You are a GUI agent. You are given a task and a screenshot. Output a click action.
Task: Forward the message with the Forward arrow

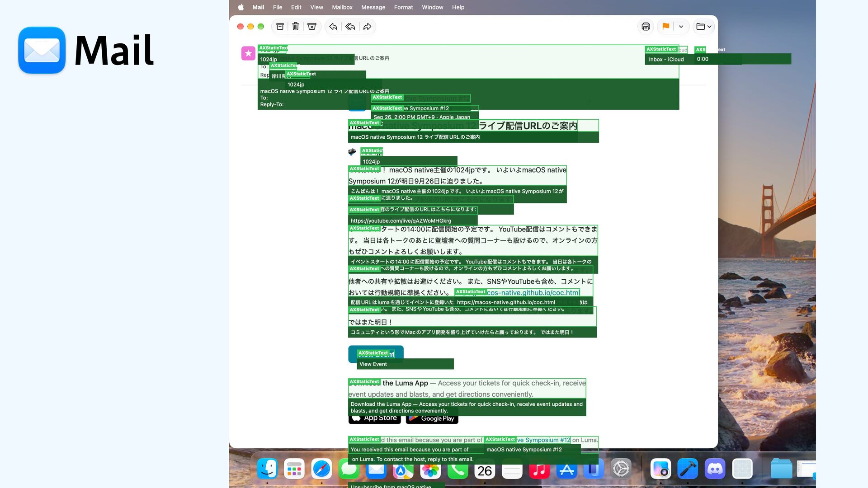pyautogui.click(x=368, y=27)
